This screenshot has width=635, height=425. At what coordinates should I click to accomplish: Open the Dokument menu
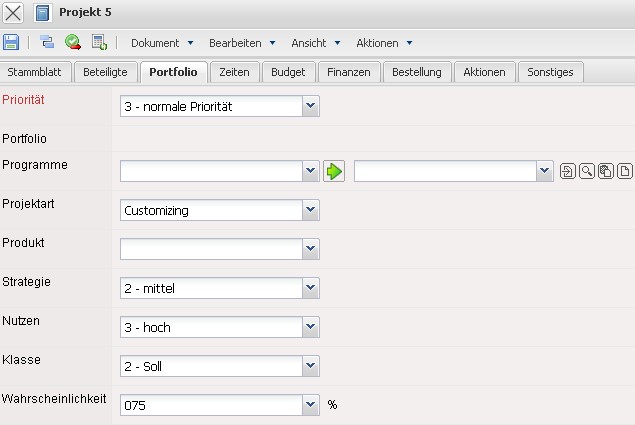click(161, 43)
